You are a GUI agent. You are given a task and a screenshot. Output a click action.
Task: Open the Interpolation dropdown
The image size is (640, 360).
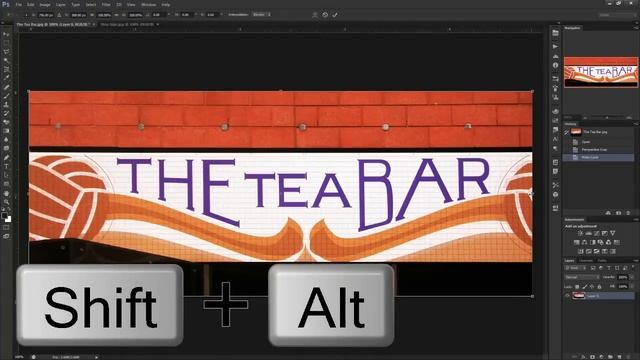261,15
